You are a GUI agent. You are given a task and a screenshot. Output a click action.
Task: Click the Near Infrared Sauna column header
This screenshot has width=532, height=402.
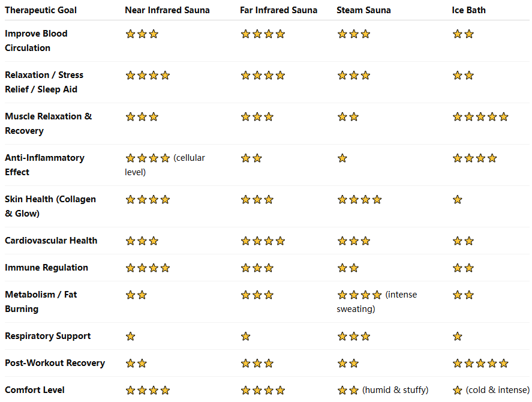pos(167,10)
